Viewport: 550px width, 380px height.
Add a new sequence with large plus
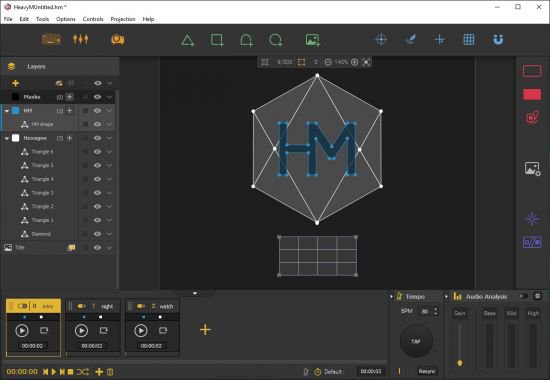(x=205, y=329)
